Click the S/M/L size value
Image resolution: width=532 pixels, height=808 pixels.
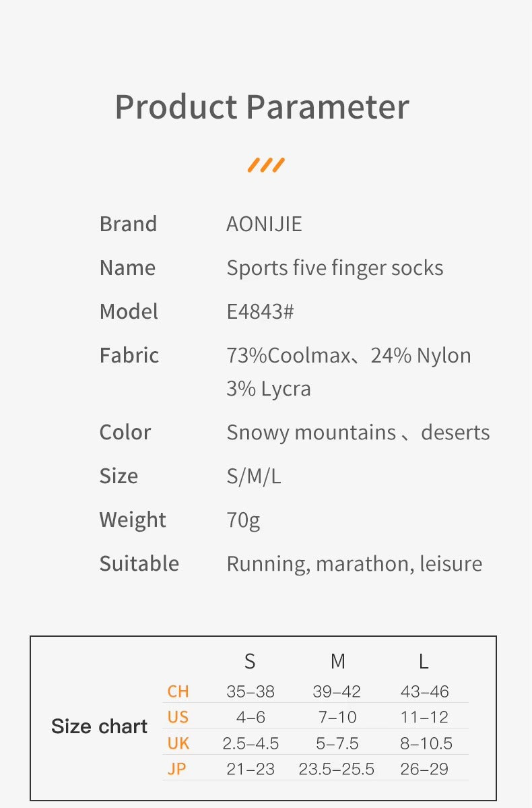pos(254,476)
